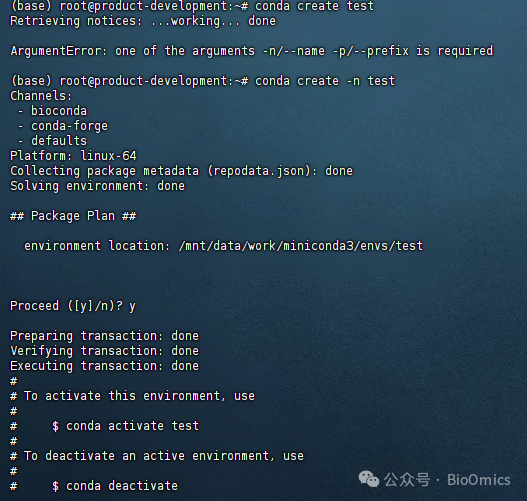Click 'Executing transaction: done' line

tap(105, 366)
